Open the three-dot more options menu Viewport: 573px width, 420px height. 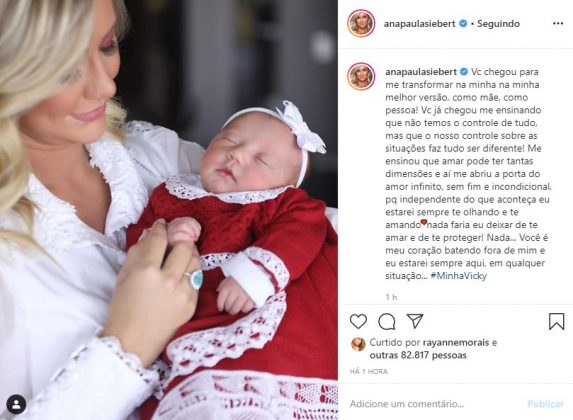coord(558,24)
